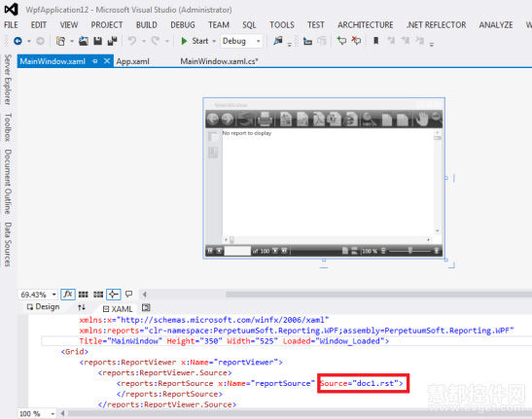Image resolution: width=532 pixels, height=419 pixels.
Task: Open the Start button's dropdown arrow
Action: click(x=214, y=41)
